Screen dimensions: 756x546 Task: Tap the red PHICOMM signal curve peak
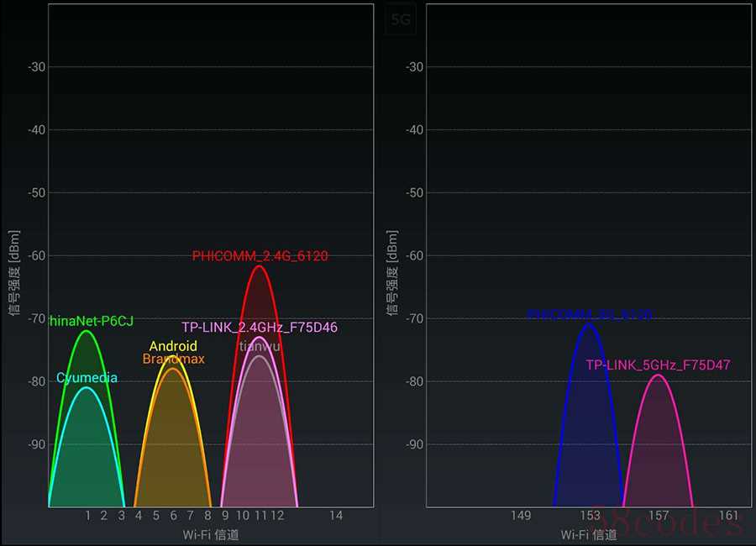tap(260, 266)
